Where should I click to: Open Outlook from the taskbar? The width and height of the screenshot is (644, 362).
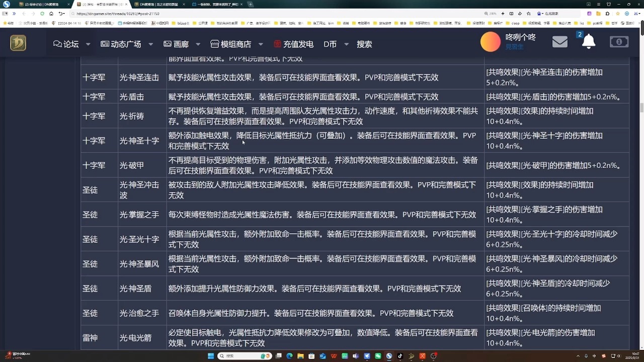pos(323,356)
